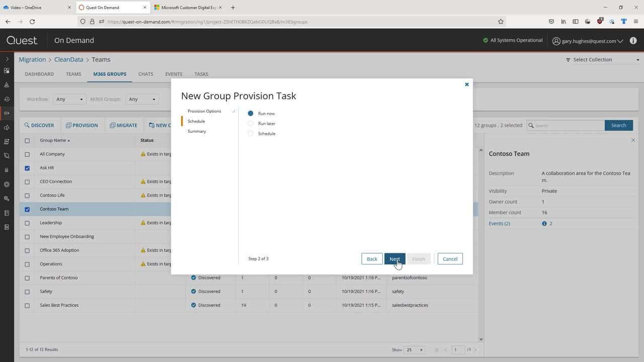This screenshot has height=362, width=644.
Task: Switch to the EVENTS tab
Action: (173, 74)
